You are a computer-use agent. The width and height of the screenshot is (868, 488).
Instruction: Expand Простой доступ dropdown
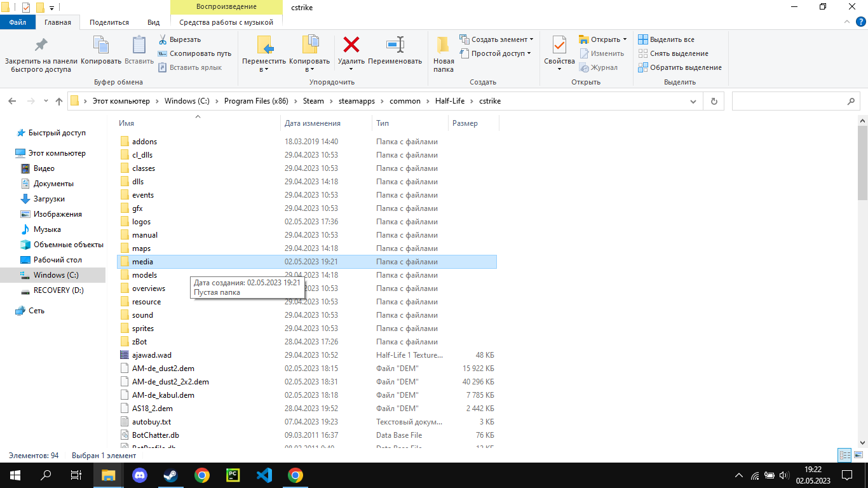(x=495, y=53)
